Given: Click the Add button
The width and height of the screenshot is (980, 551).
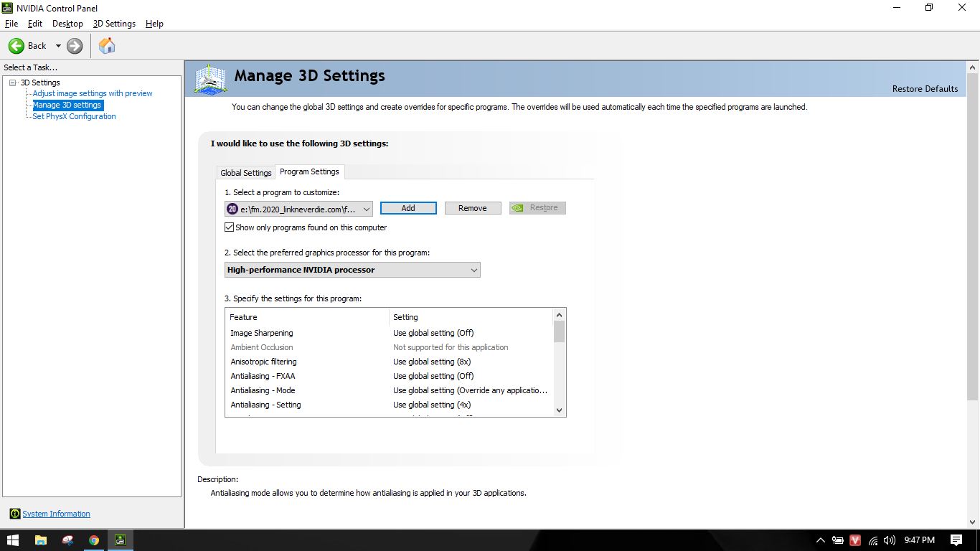Looking at the screenshot, I should (408, 208).
